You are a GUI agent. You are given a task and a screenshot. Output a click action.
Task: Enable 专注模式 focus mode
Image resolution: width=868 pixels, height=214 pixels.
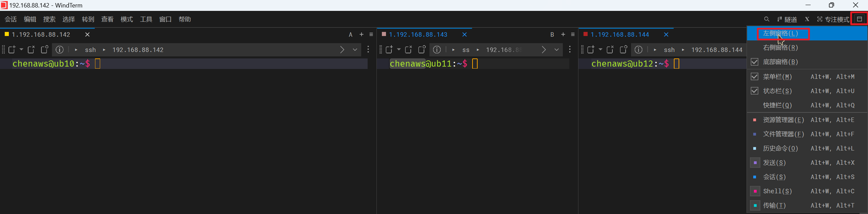(833, 19)
